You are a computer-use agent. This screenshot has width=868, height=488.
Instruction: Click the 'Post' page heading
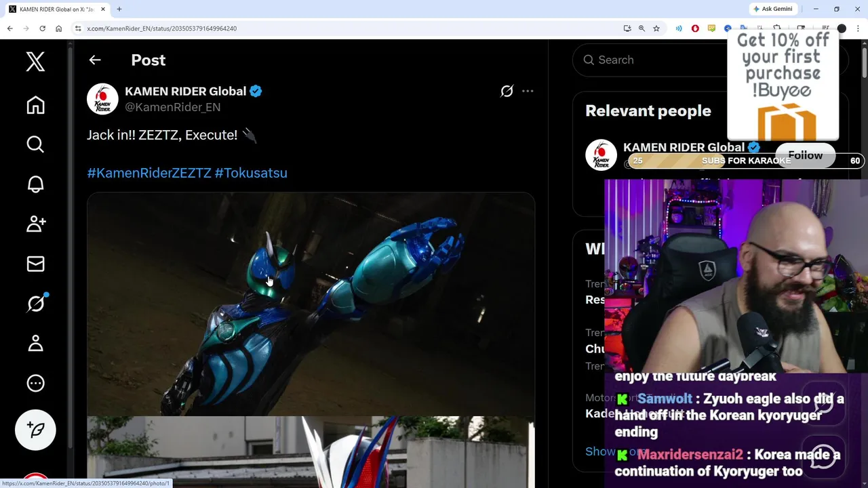(148, 60)
